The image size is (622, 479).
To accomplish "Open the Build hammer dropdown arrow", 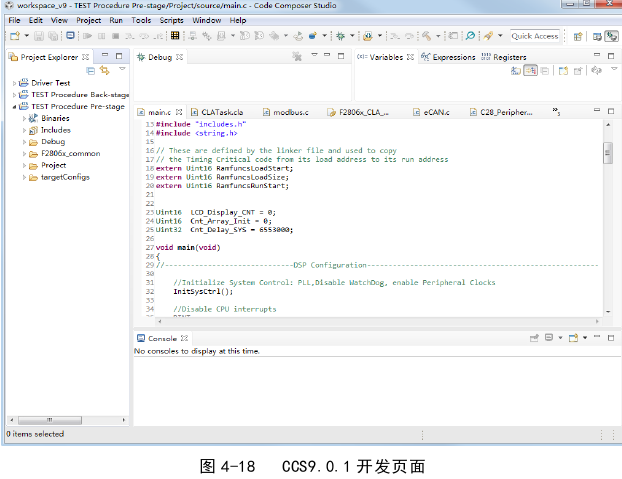I will (x=438, y=36).
